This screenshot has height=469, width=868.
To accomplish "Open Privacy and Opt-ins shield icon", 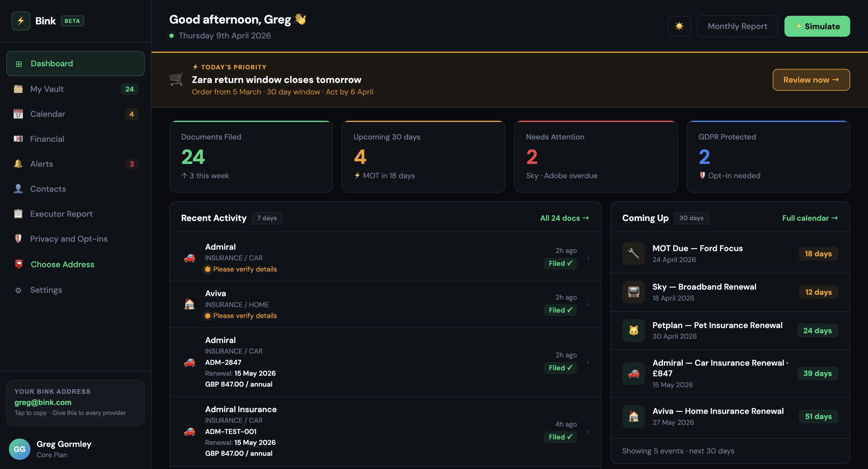I will click(18, 239).
